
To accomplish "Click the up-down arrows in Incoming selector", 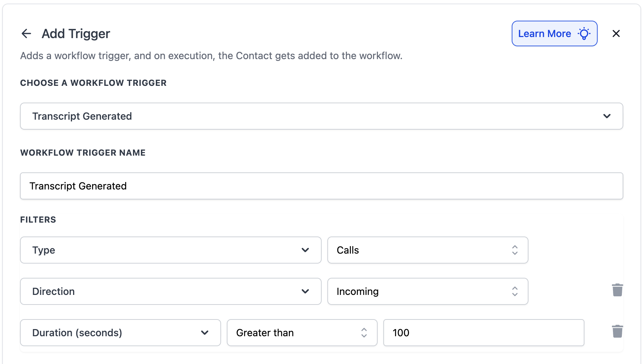I will point(515,292).
